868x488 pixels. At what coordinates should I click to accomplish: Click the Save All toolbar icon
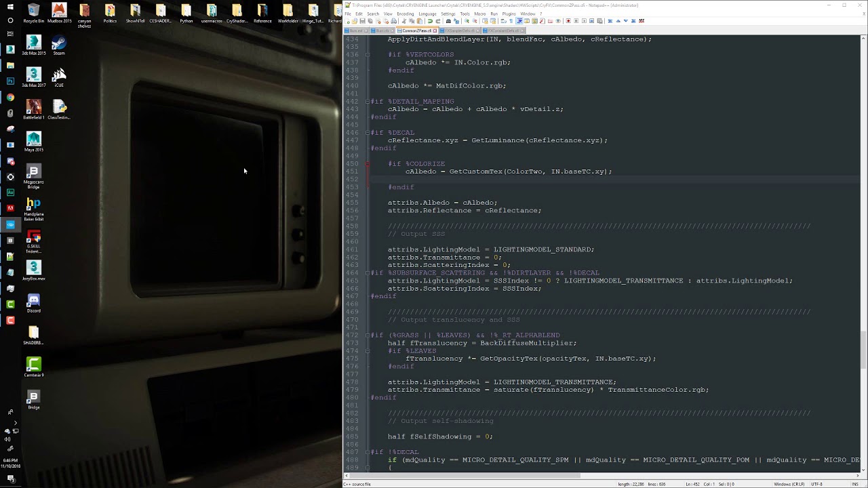(x=370, y=21)
